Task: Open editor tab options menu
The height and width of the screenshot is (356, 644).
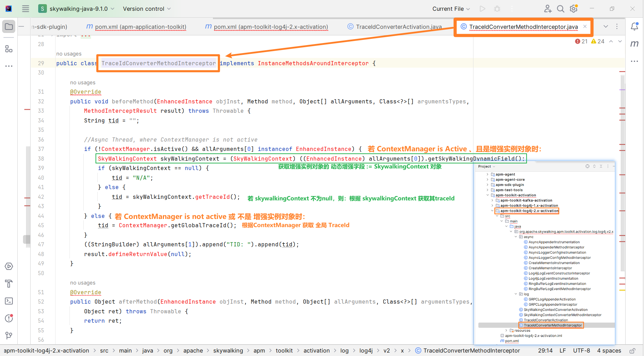Action: (617, 26)
